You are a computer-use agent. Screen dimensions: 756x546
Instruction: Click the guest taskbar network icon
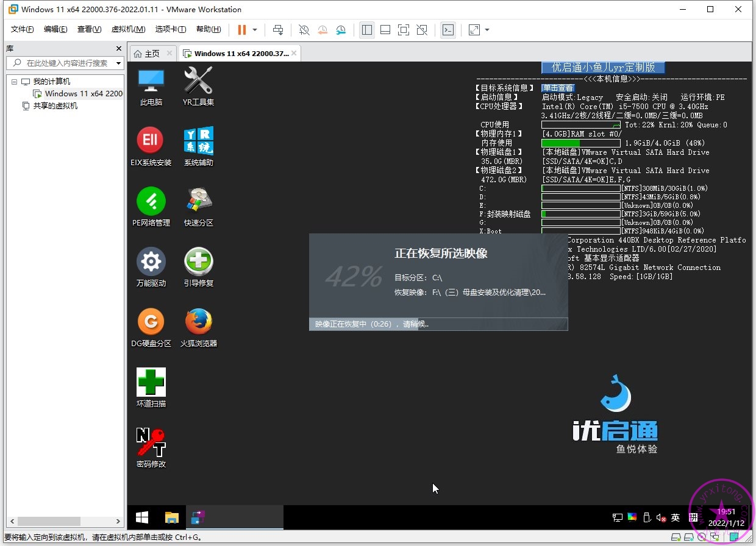[x=618, y=517]
